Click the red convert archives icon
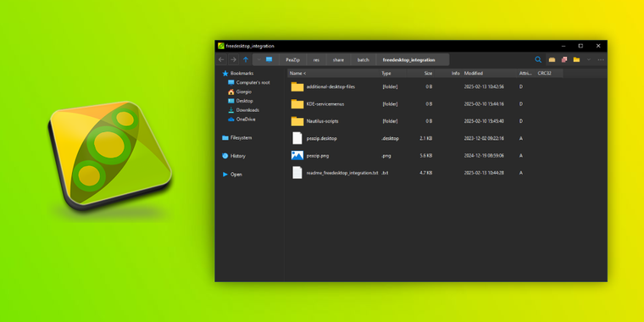Viewport: 644px width, 322px height. coord(564,59)
